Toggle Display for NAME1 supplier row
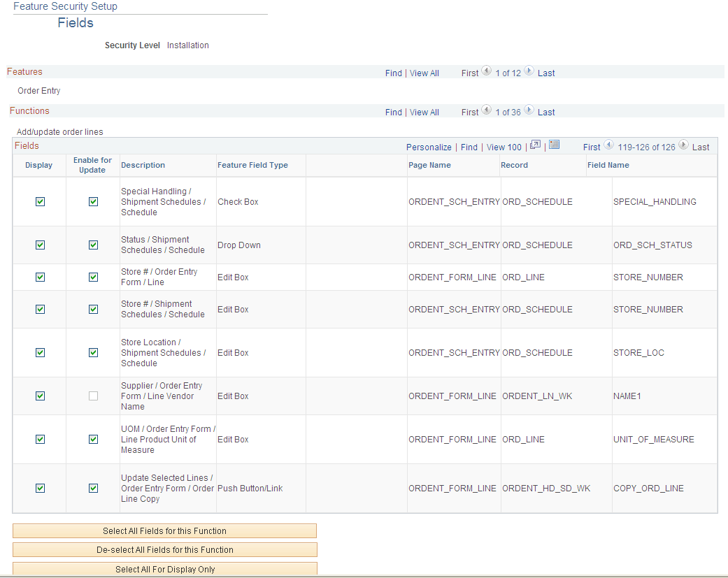This screenshot has width=728, height=578. point(41,396)
